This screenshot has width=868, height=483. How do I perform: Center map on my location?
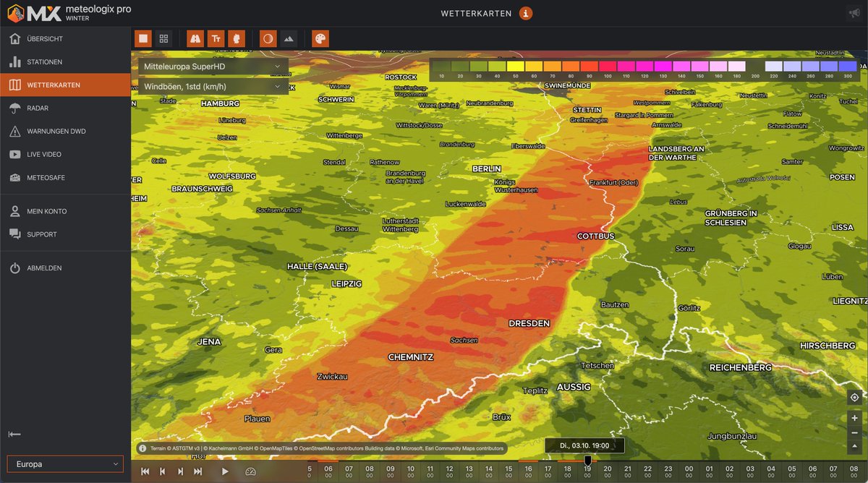coord(854,397)
